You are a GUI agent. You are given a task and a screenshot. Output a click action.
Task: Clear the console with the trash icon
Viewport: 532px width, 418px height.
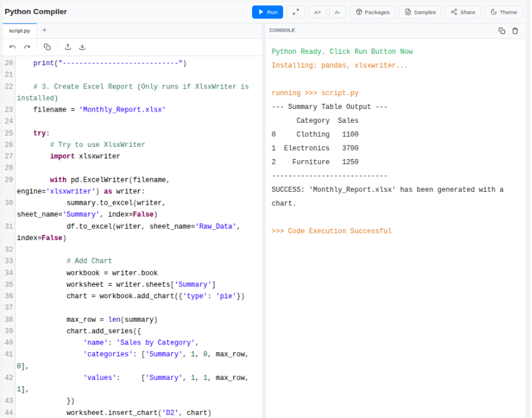516,30
